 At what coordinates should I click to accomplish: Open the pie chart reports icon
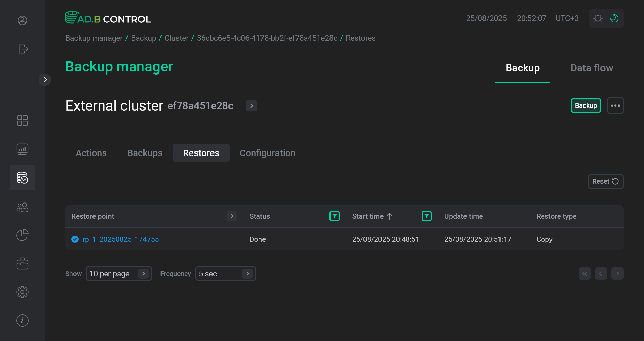[22, 235]
